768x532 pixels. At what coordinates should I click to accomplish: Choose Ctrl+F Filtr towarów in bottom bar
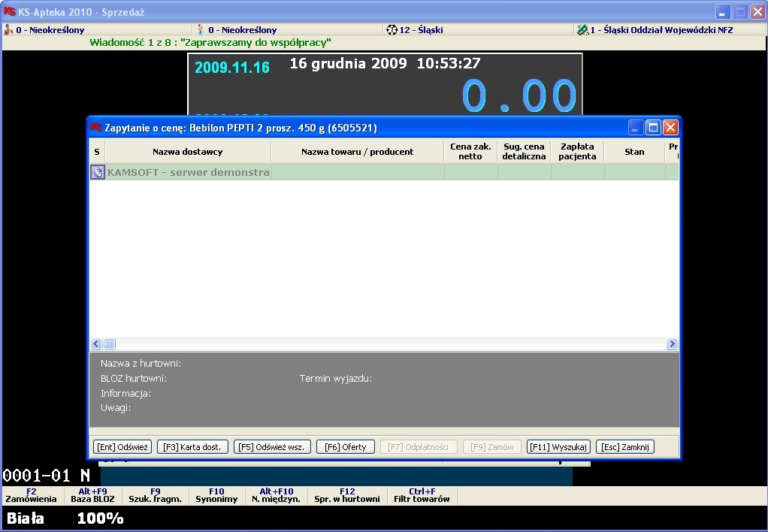422,495
